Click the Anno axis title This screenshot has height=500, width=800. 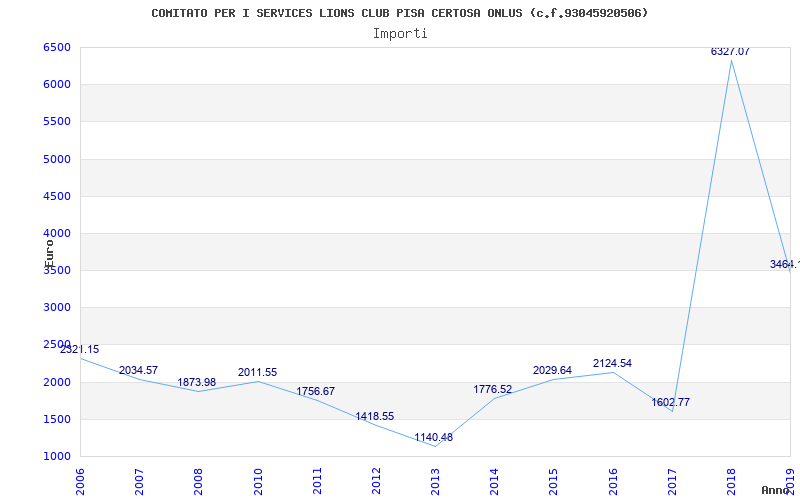tap(776, 490)
